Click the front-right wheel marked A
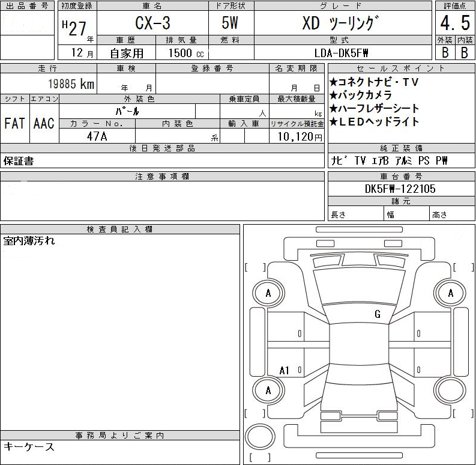 pos(451,293)
